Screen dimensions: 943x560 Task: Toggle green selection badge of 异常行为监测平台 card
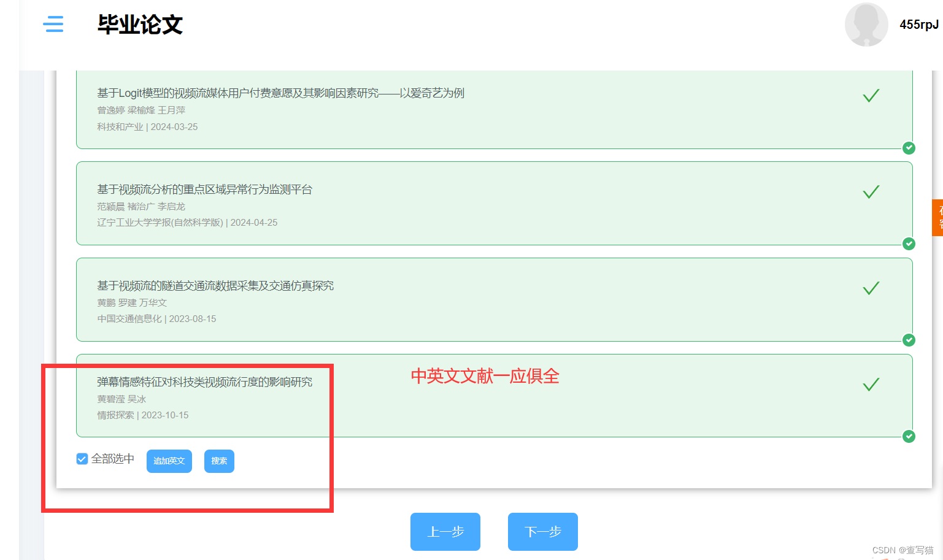[x=909, y=244]
